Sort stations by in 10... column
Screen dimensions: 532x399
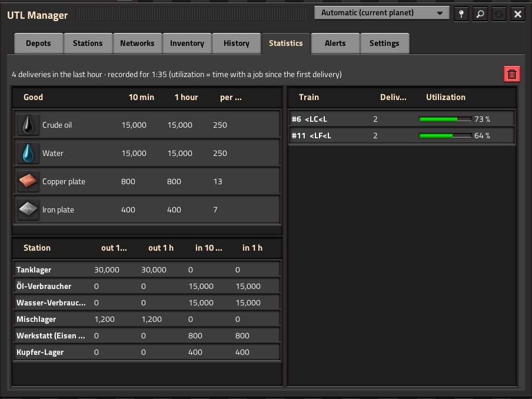pos(209,248)
